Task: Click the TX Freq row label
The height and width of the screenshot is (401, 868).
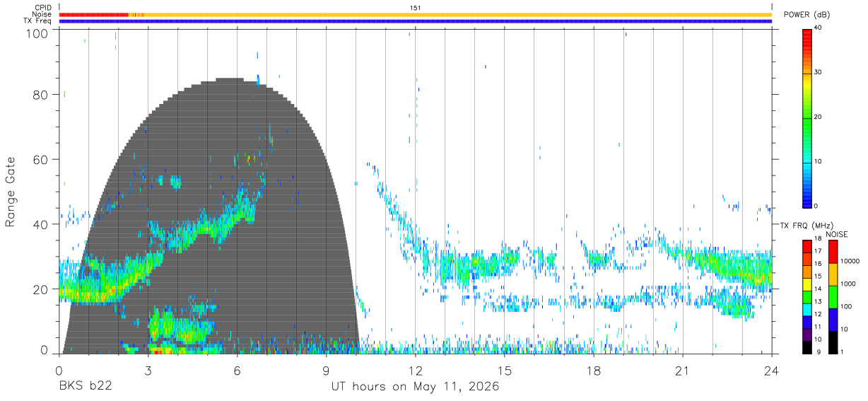Action: 38,21
